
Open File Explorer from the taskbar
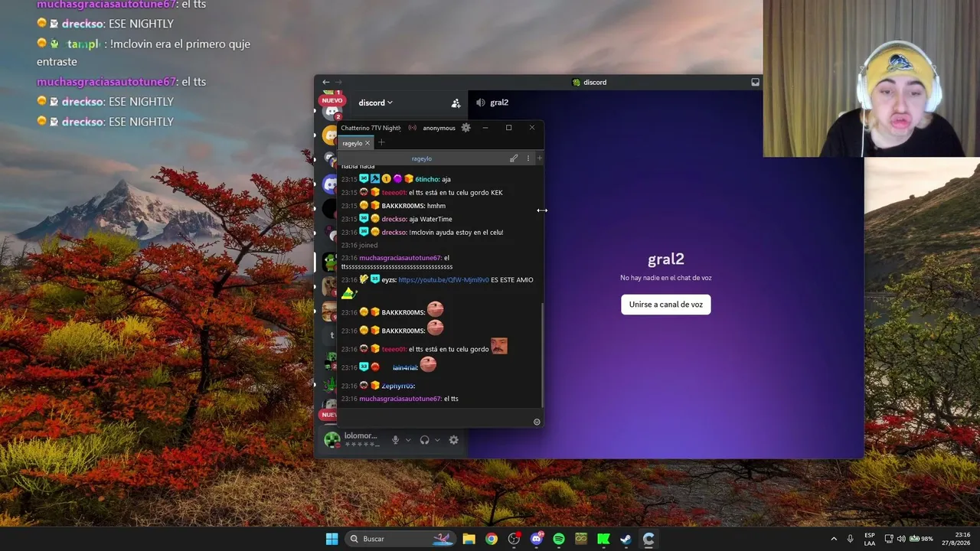pos(469,539)
